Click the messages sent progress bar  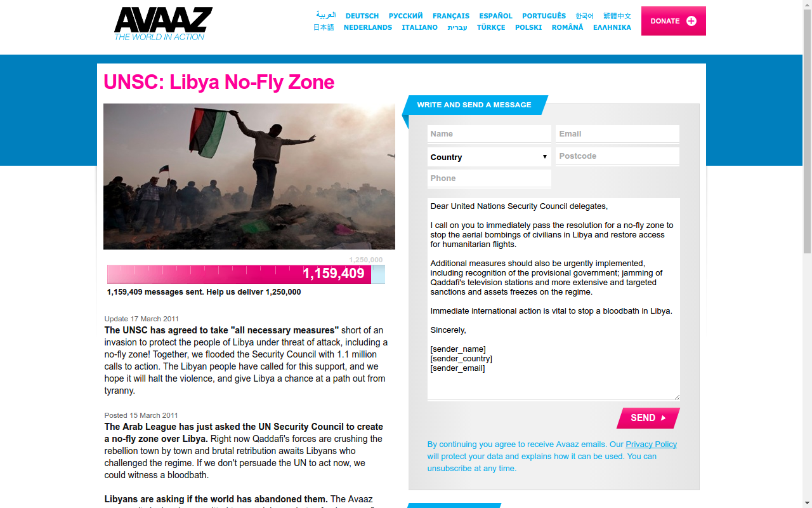coord(246,274)
